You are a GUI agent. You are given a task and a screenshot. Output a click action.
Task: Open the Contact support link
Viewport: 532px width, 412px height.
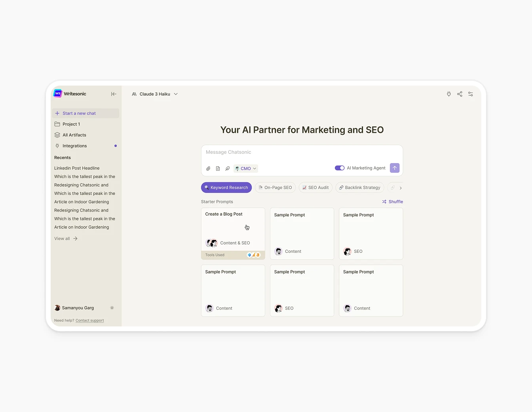click(x=89, y=320)
